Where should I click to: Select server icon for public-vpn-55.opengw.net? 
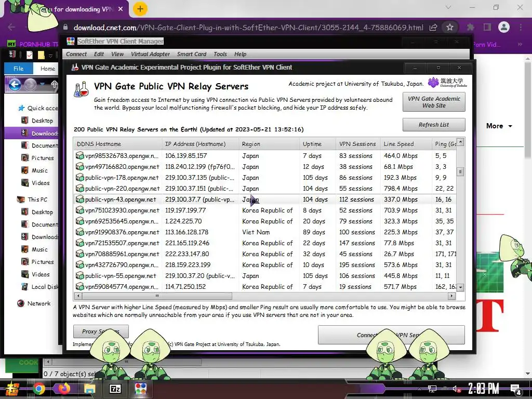[x=79, y=275]
